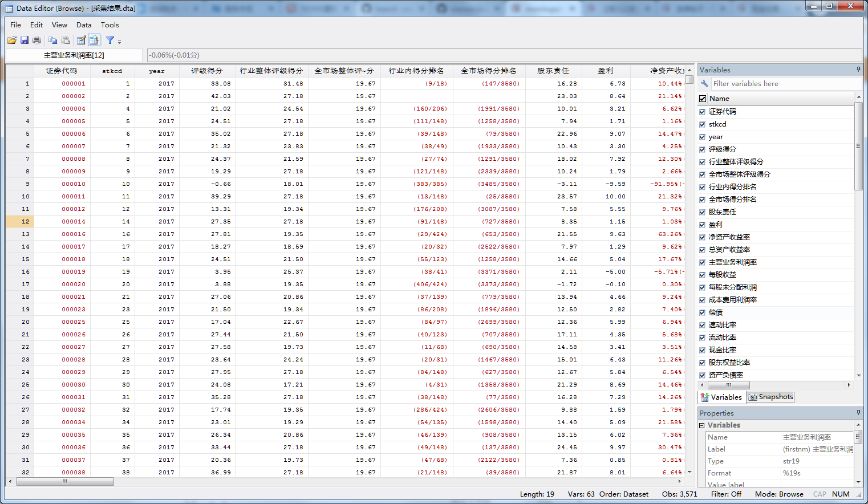Save the dataset with the floppy icon
Image resolution: width=868 pixels, height=504 pixels.
pos(25,40)
